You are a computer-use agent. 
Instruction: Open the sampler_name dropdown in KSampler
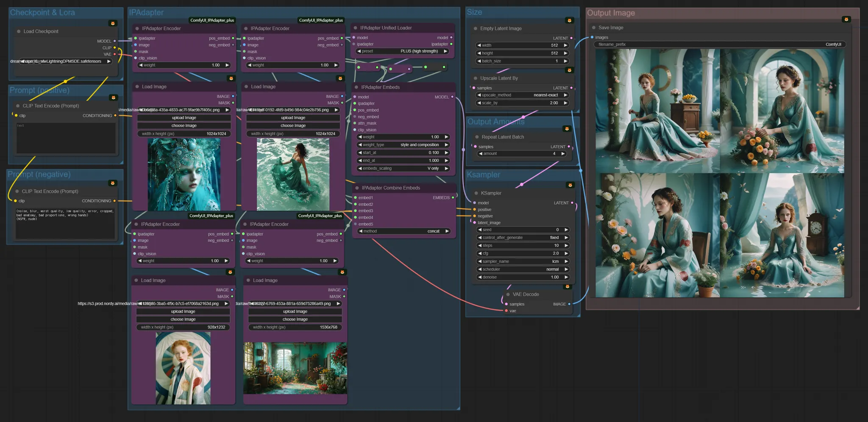pos(523,261)
